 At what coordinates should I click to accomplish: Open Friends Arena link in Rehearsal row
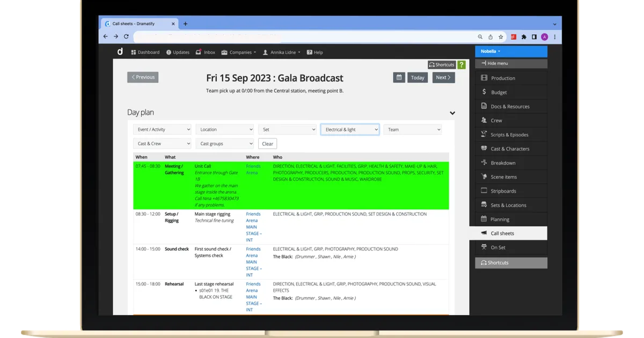(254, 297)
